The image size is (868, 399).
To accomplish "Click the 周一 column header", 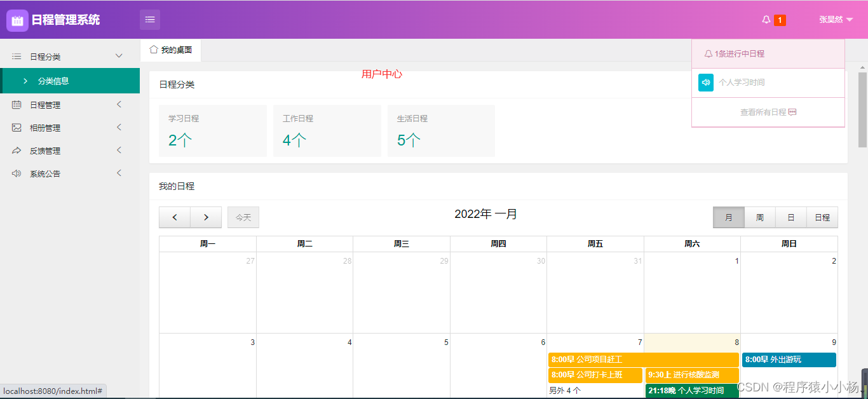I will 208,244.
